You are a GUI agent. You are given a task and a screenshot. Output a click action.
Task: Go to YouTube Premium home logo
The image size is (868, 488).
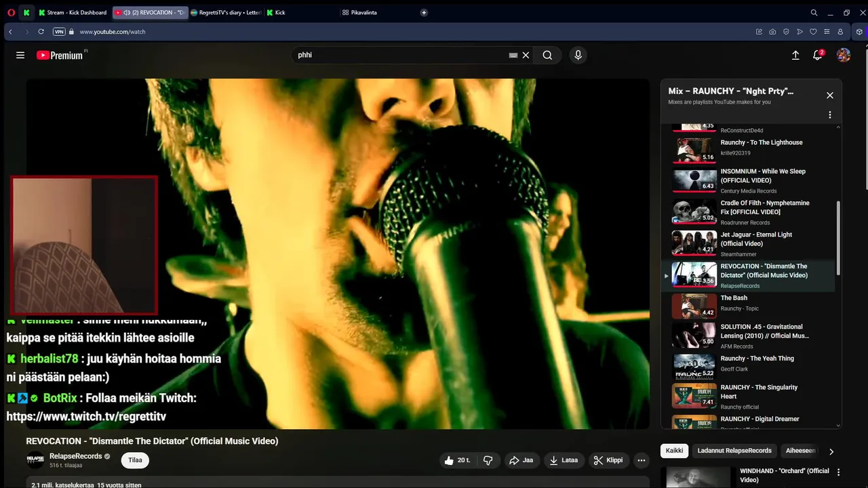pos(61,55)
